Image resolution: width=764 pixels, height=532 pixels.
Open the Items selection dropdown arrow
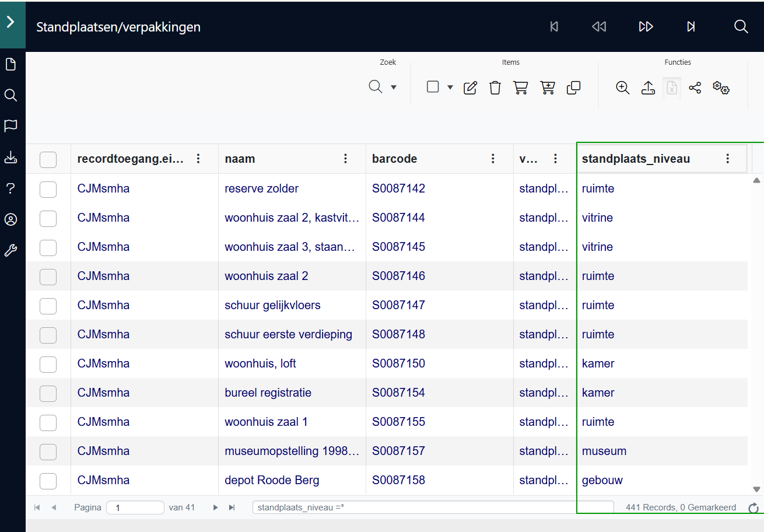tap(450, 87)
